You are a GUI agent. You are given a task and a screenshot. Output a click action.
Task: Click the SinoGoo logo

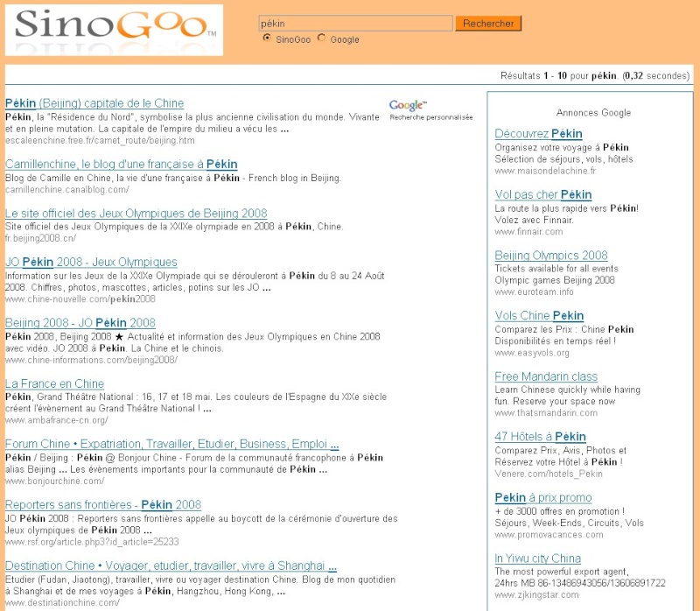114,30
